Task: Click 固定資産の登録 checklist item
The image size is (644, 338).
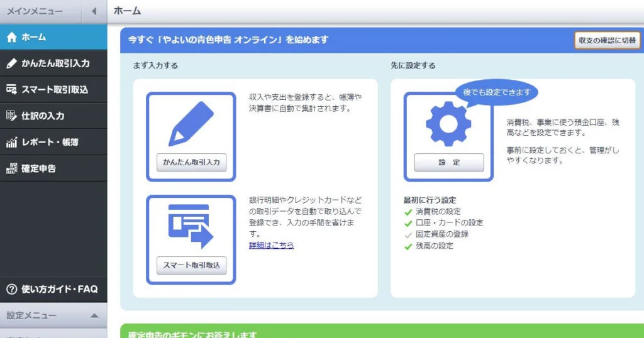Action: [x=442, y=234]
